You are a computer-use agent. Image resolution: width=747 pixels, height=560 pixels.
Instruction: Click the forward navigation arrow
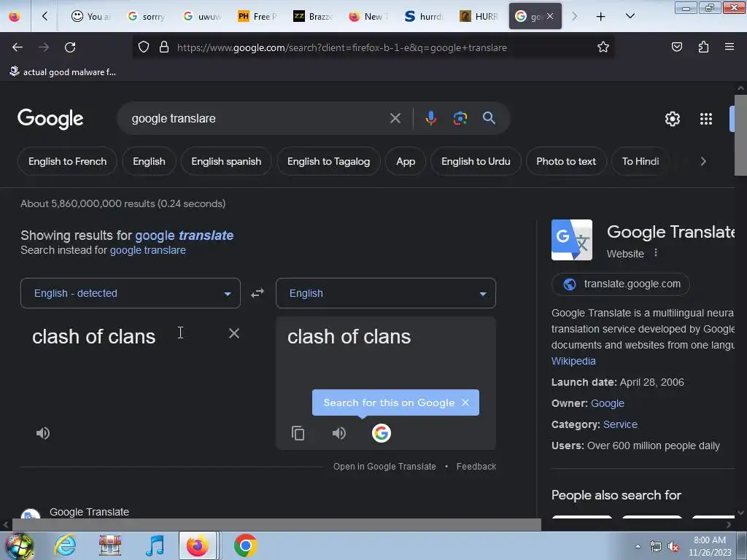[x=44, y=47]
